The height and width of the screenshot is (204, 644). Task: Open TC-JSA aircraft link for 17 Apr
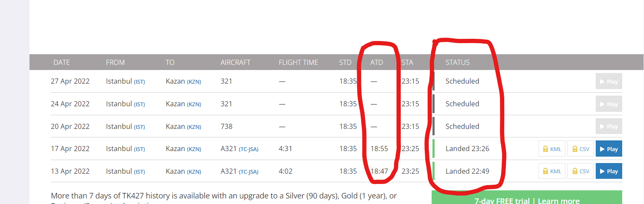click(x=249, y=149)
